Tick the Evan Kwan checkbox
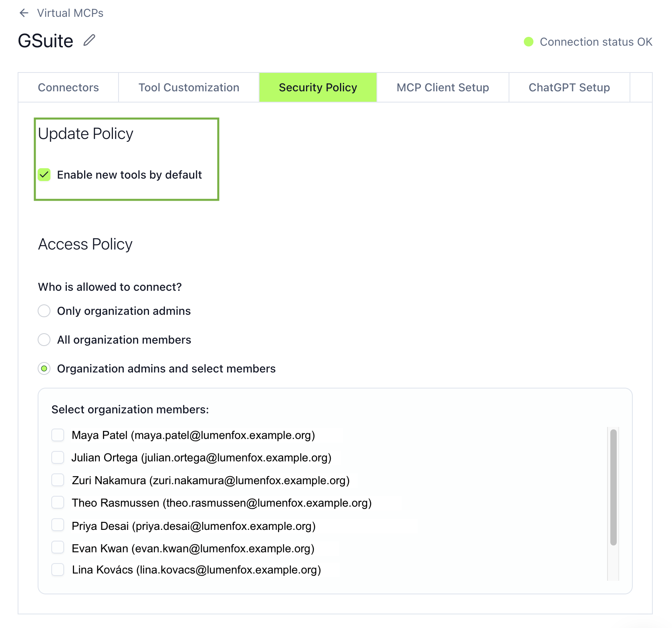This screenshot has width=672, height=628. pyautogui.click(x=58, y=547)
